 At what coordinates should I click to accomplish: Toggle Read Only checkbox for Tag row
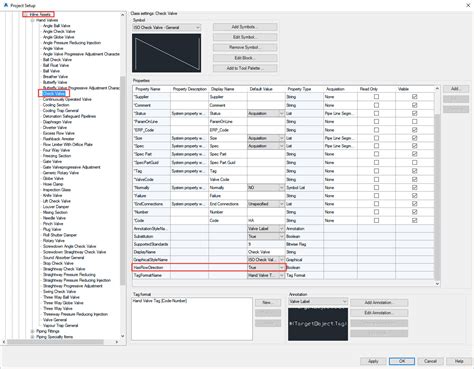376,171
